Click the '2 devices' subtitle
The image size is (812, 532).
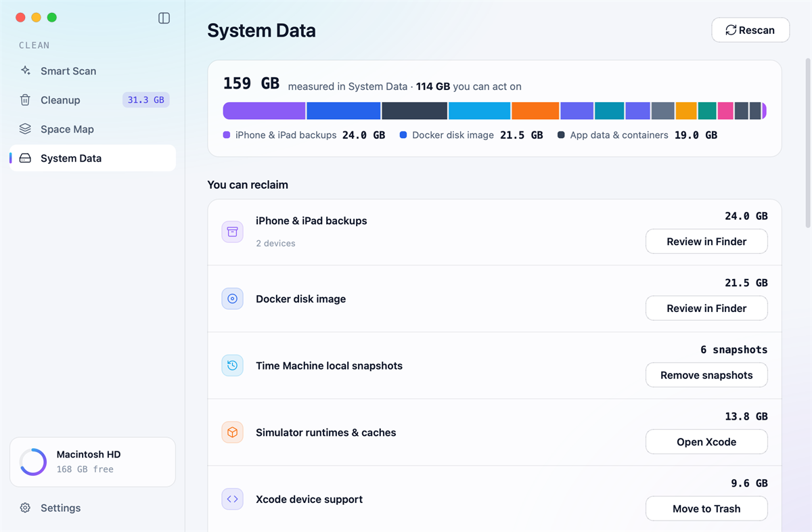click(x=275, y=244)
